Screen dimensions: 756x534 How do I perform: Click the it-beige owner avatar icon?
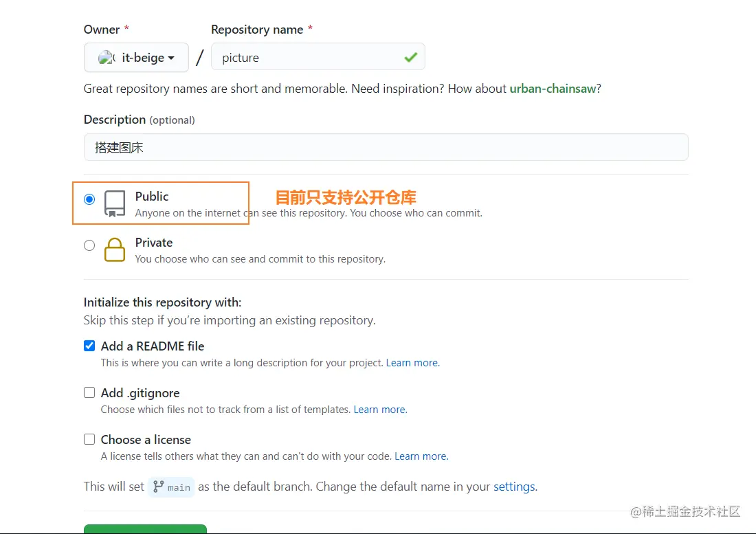(x=107, y=58)
